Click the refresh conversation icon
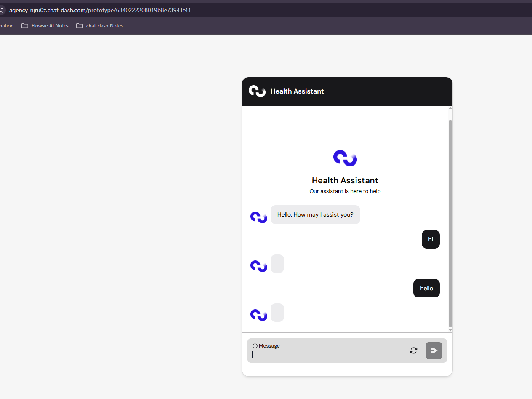The width and height of the screenshot is (532, 399). [x=414, y=351]
